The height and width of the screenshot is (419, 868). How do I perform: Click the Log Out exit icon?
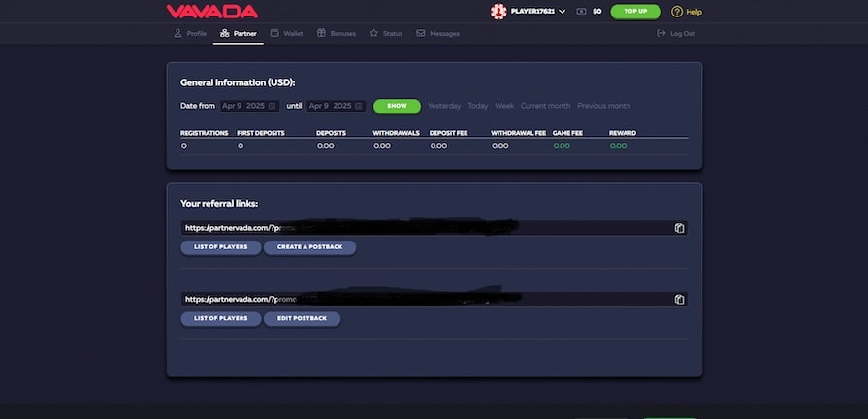tap(661, 33)
